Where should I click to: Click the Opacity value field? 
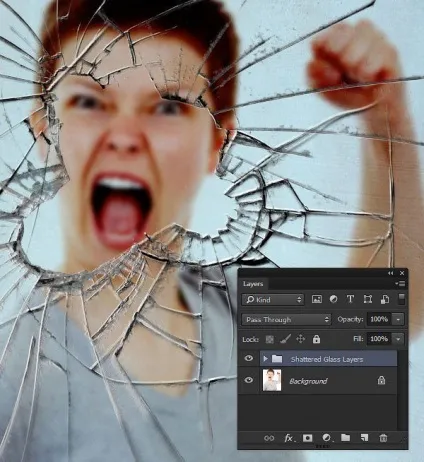click(379, 319)
